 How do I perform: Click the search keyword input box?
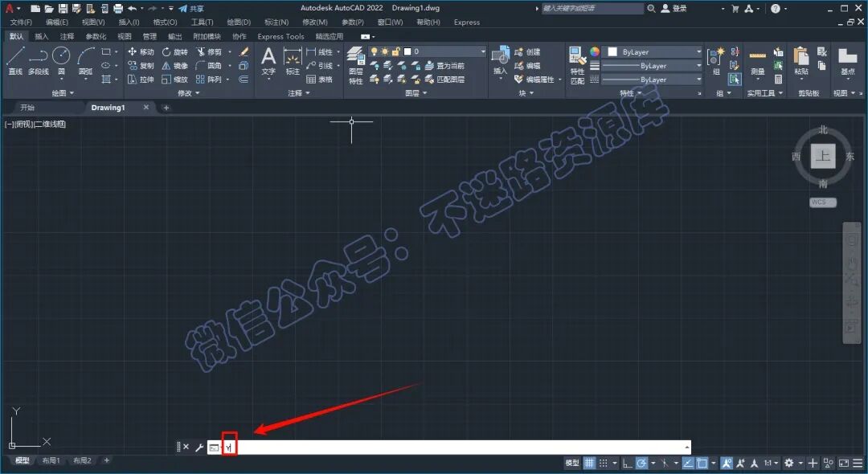592,8
